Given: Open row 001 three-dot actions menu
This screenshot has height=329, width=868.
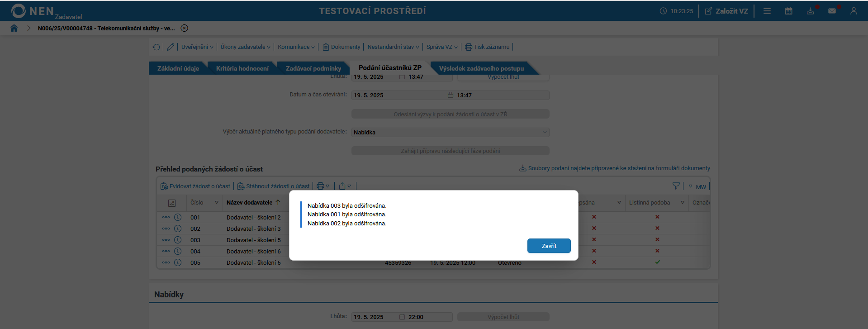Looking at the screenshot, I should pyautogui.click(x=166, y=217).
